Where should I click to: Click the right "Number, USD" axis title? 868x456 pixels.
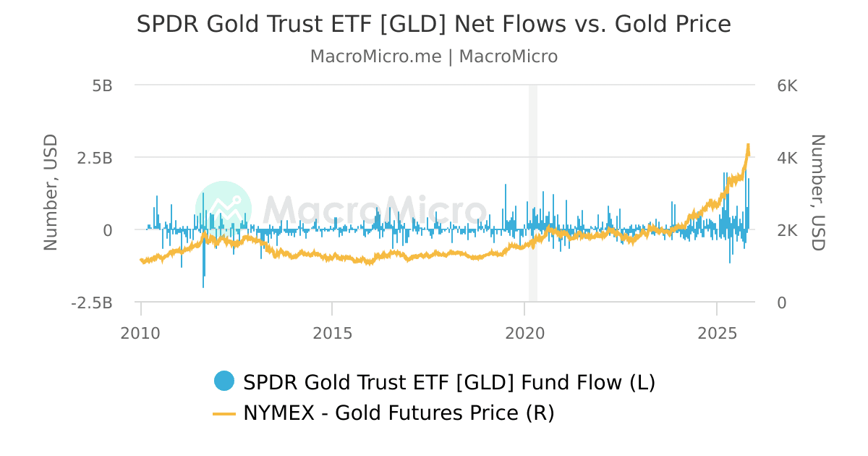(817, 193)
